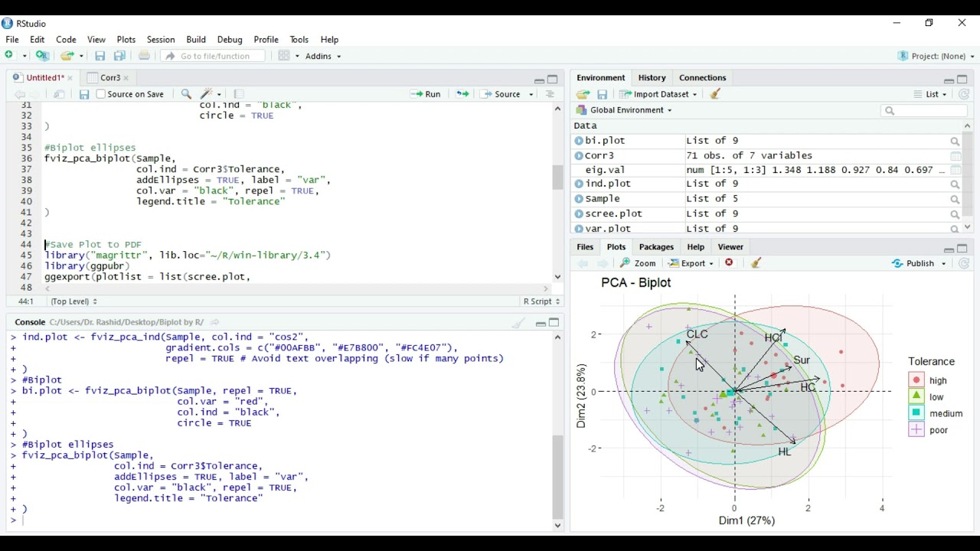
Task: Zoom the plot in a new window
Action: tap(639, 263)
